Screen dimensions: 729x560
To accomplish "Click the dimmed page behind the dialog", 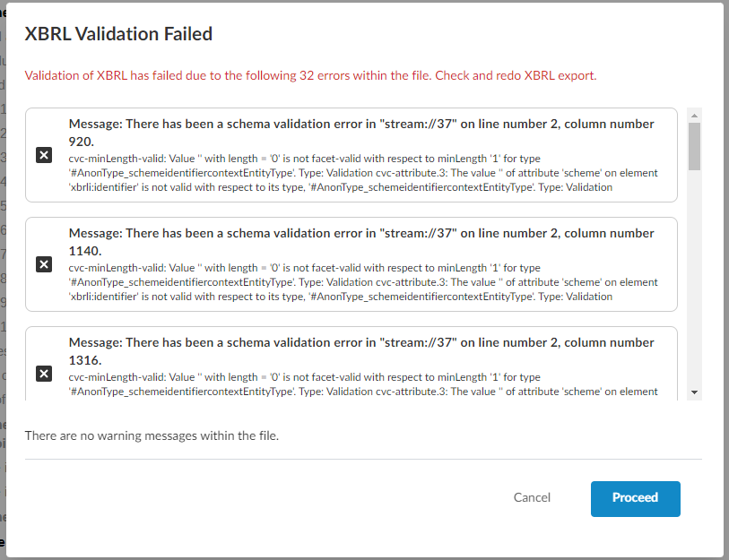I will 3,269.
